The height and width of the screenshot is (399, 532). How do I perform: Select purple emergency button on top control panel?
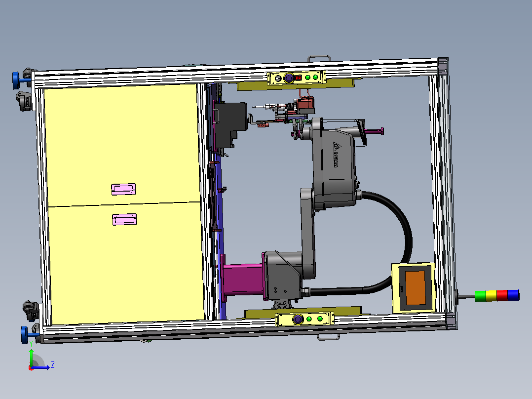288,78
